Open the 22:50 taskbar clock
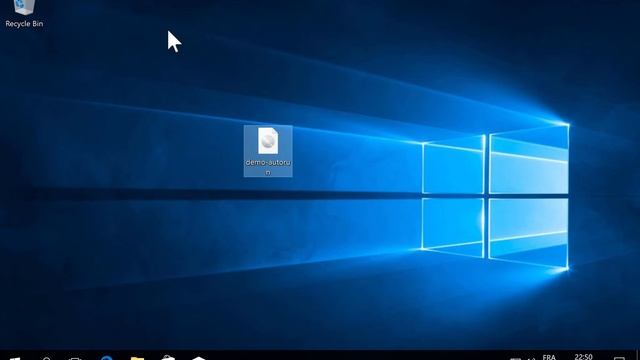 [x=583, y=357]
